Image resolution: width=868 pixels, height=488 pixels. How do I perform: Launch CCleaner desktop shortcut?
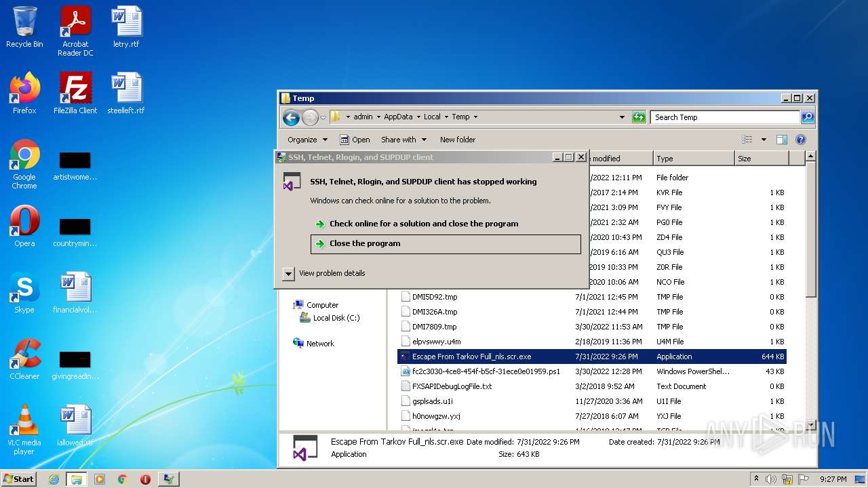click(x=24, y=359)
